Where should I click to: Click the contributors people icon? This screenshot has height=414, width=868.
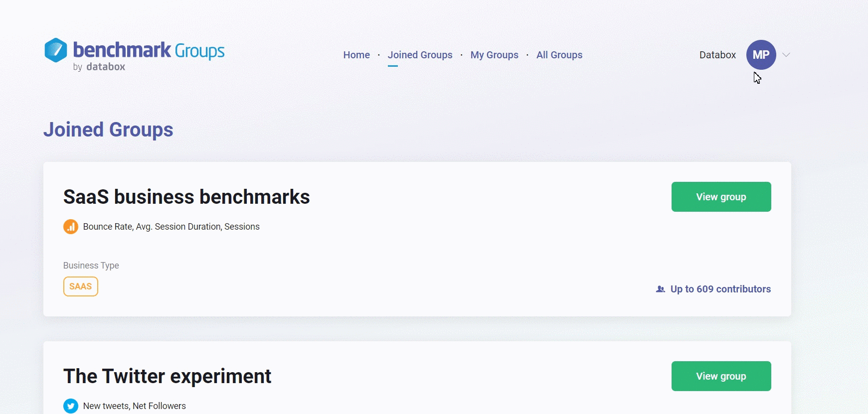[660, 289]
